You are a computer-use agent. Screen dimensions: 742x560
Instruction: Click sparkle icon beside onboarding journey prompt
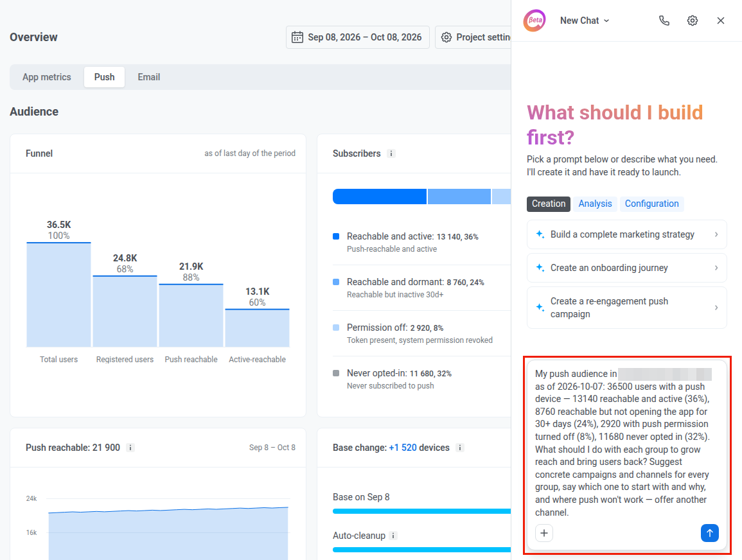[540, 268]
